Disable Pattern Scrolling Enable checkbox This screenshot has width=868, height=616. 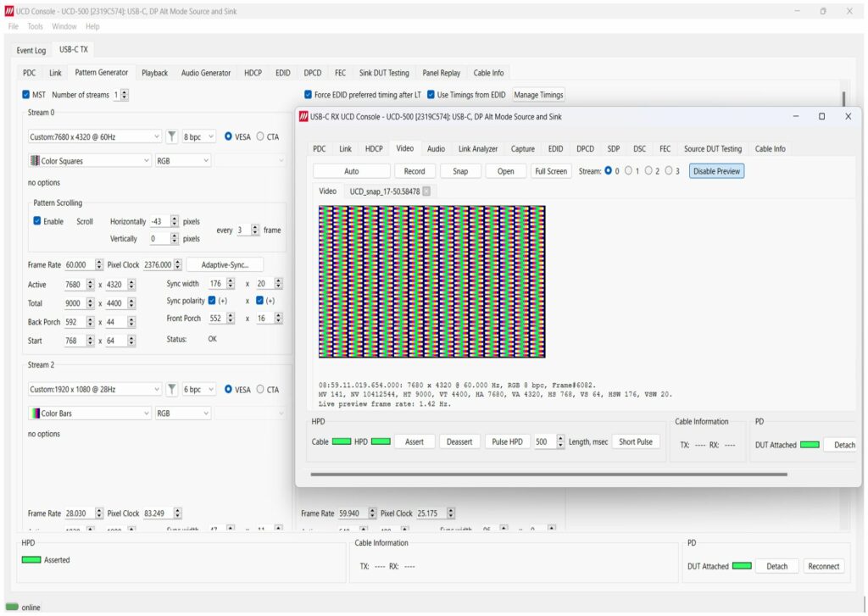[37, 221]
